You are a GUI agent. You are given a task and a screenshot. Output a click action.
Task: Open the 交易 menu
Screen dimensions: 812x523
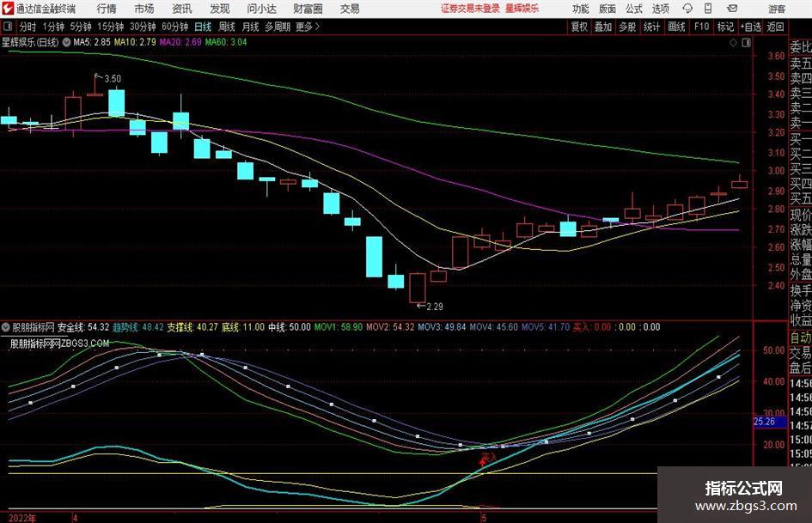coord(350,9)
